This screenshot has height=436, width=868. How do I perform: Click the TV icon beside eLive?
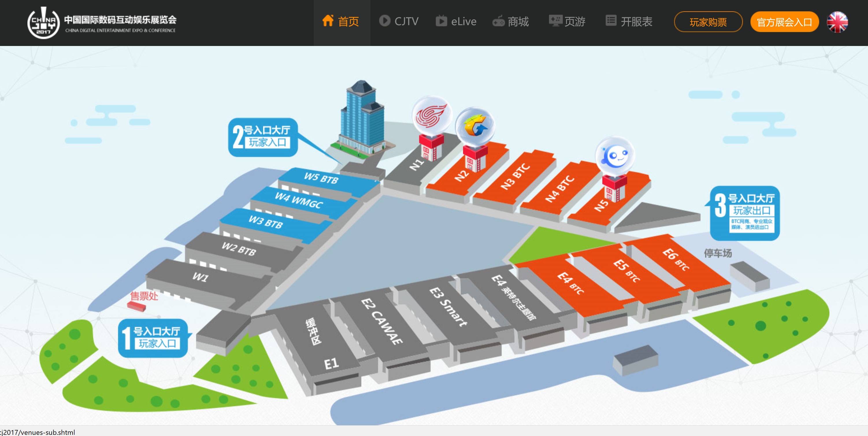(441, 21)
